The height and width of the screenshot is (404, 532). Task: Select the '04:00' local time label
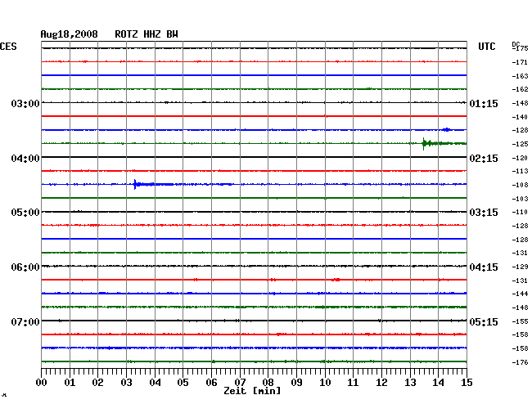point(25,159)
